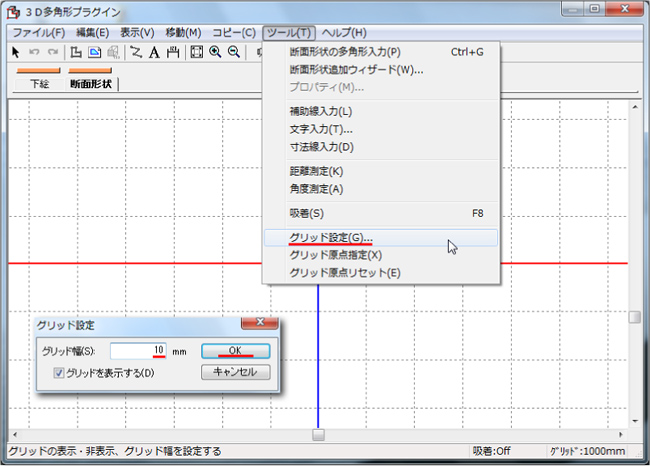Select the text input 'A' tool
This screenshot has height=466, width=650.
[x=154, y=52]
